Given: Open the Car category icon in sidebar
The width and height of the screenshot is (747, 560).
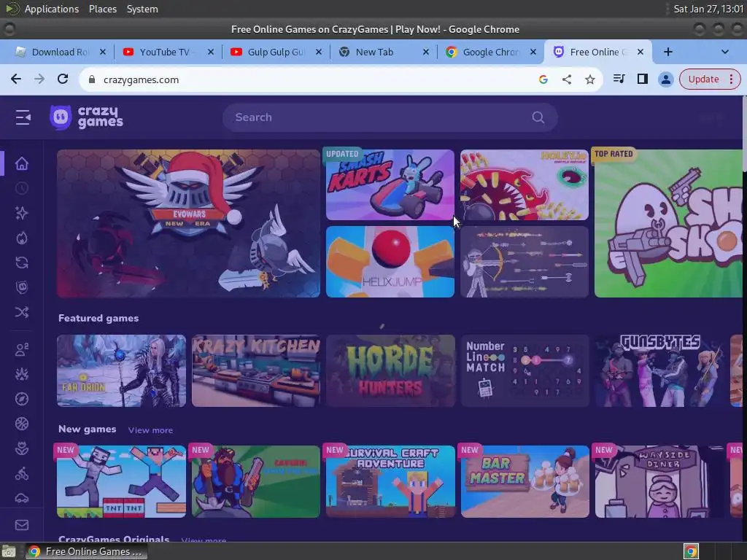Looking at the screenshot, I should [21, 498].
